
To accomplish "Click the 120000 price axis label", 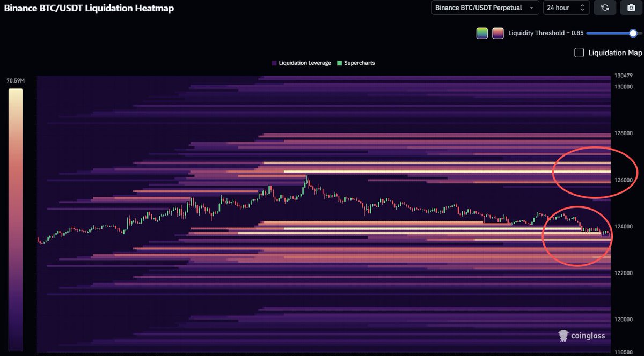I will [625, 320].
